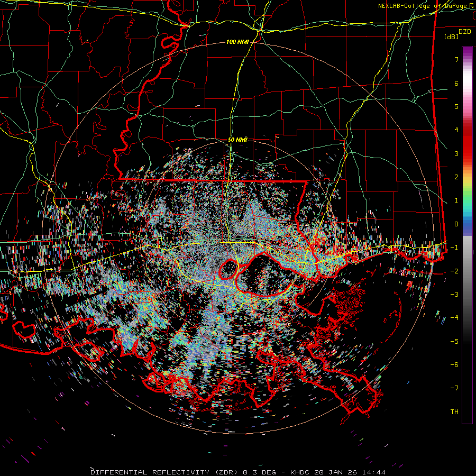Click the 20 JAN 26 date text
This screenshot has height=476, width=476.
pos(335,472)
